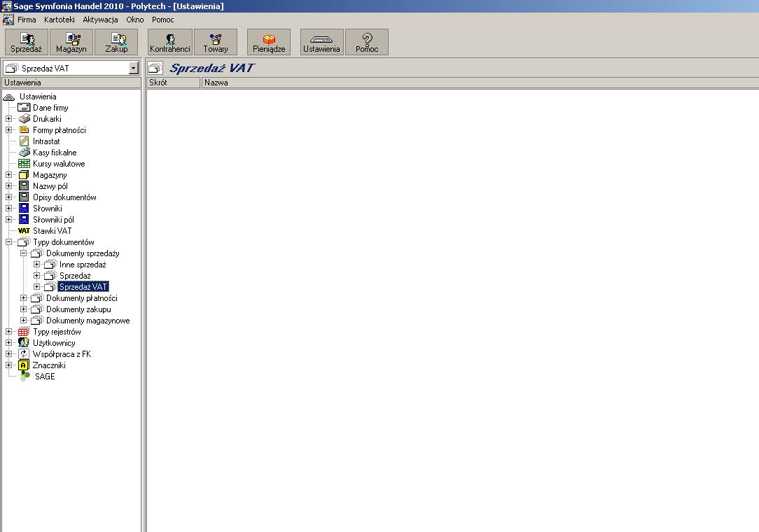
Task: Open the Zakup toolbar module
Action: [x=116, y=42]
